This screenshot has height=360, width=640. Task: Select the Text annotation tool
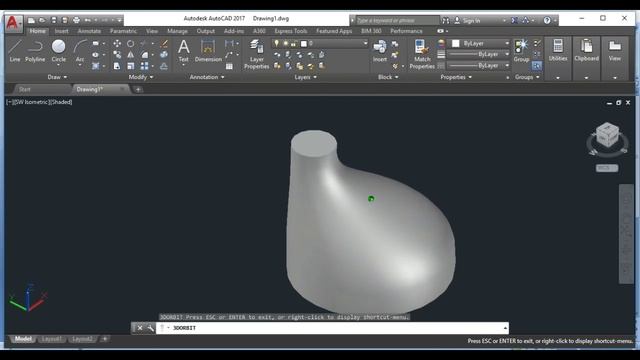click(x=184, y=51)
